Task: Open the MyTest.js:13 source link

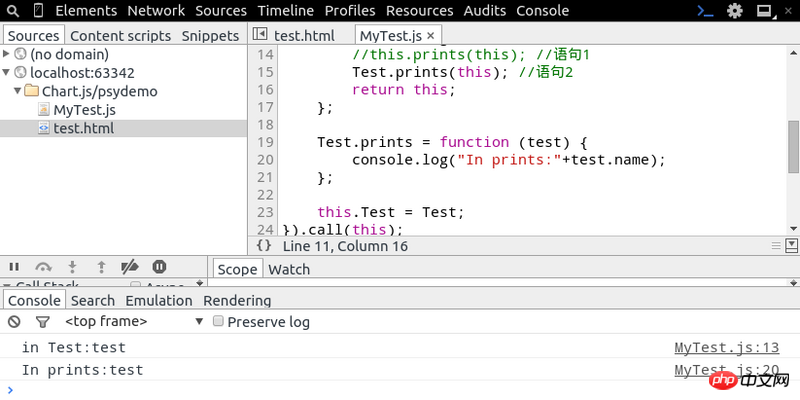Action: [726, 348]
